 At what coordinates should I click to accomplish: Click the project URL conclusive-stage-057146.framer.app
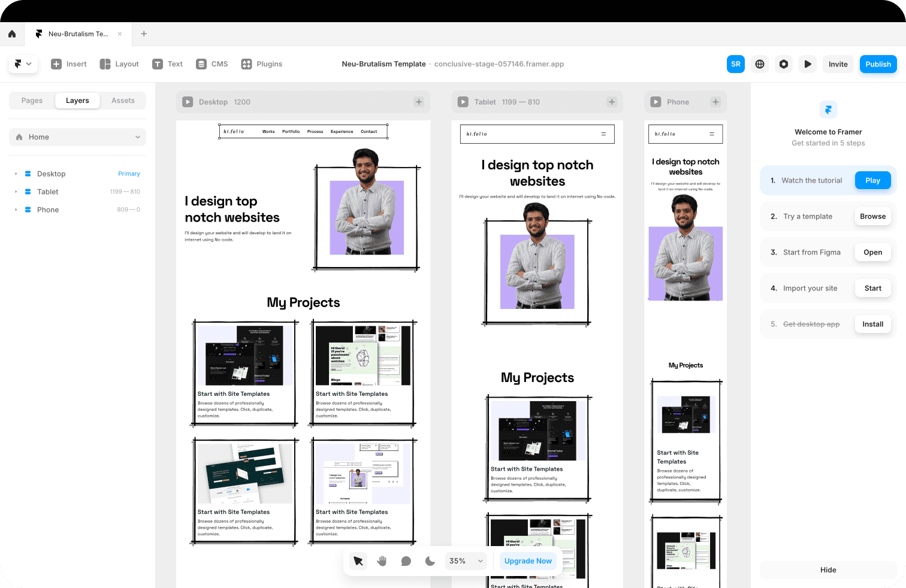point(499,64)
